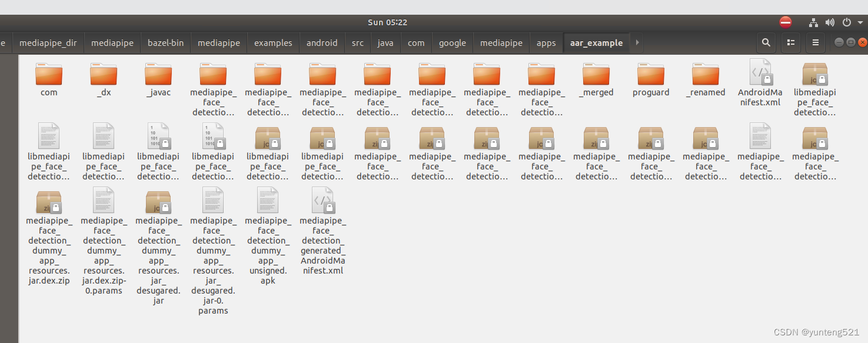The width and height of the screenshot is (868, 343).
Task: Go to google in the path bar
Action: [453, 42]
